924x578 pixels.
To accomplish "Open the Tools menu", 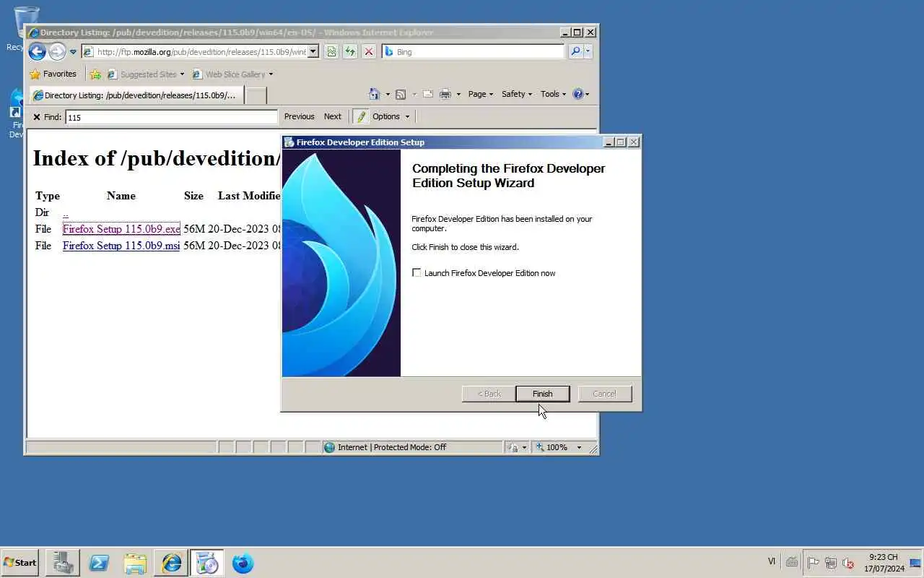I will point(554,94).
